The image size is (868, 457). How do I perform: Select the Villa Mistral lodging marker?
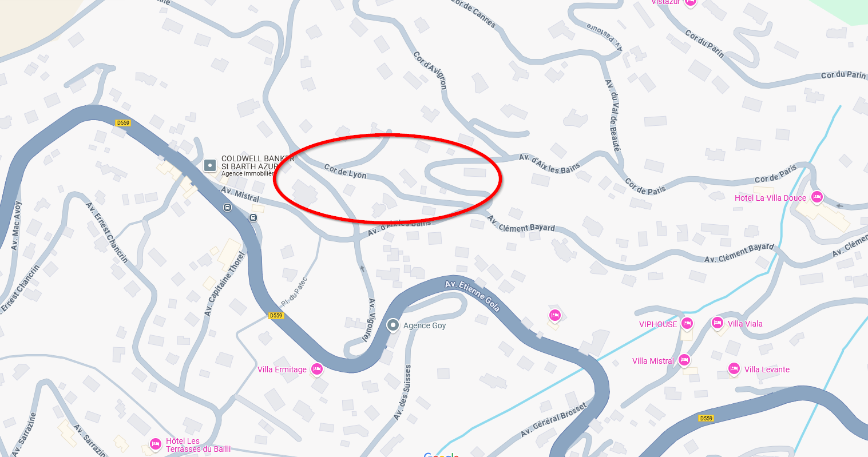tap(684, 360)
